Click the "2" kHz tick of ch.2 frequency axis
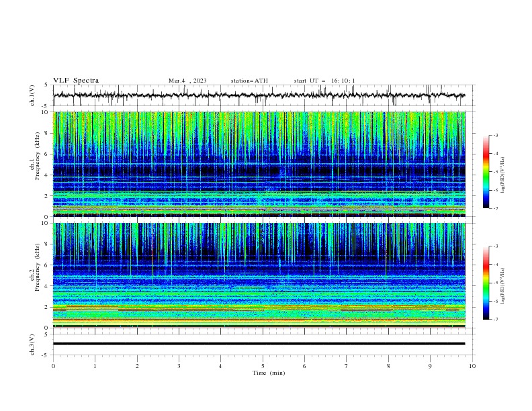Image resolution: width=532 pixels, height=411 pixels. [46, 307]
